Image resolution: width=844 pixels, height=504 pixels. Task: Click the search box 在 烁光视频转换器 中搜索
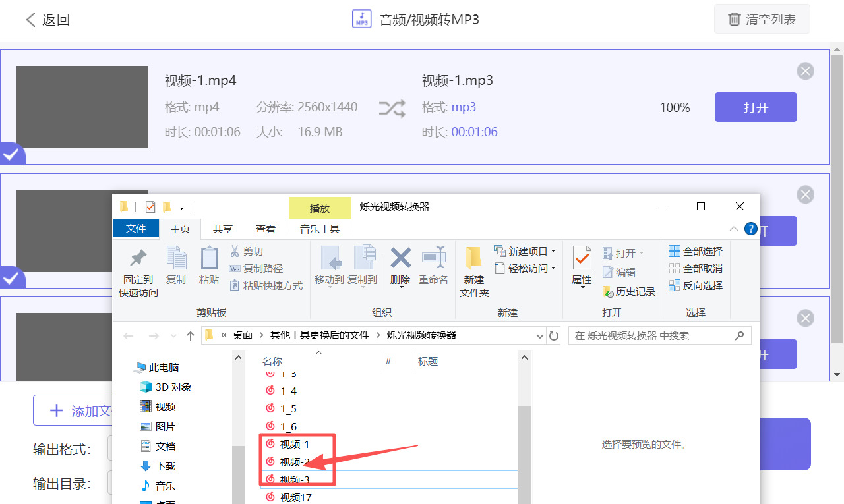(659, 335)
